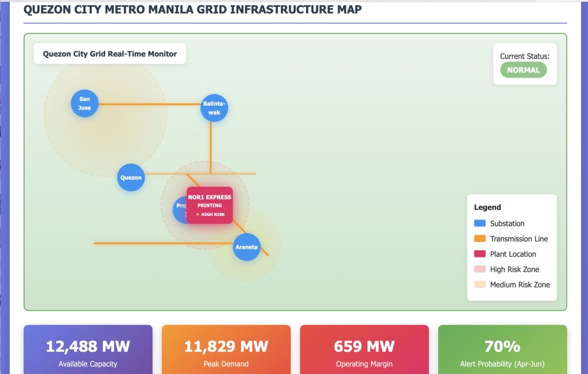Select the Araneta substation node

pyautogui.click(x=246, y=248)
